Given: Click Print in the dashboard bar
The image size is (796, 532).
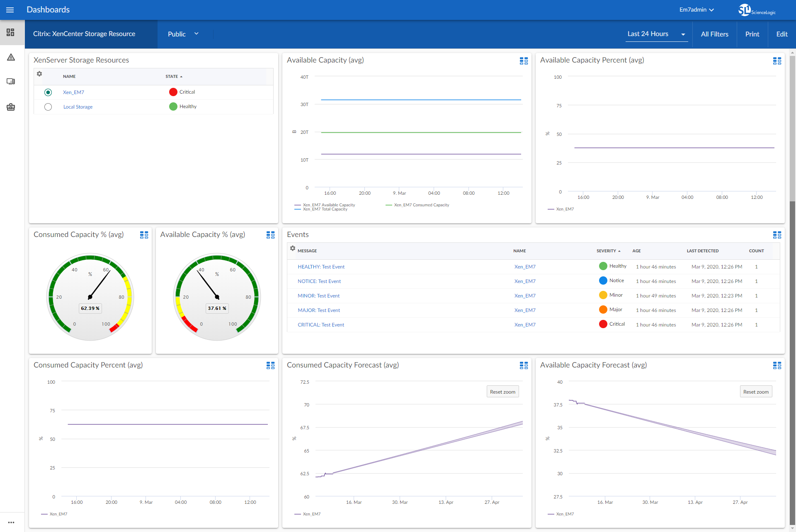Looking at the screenshot, I should tap(752, 34).
